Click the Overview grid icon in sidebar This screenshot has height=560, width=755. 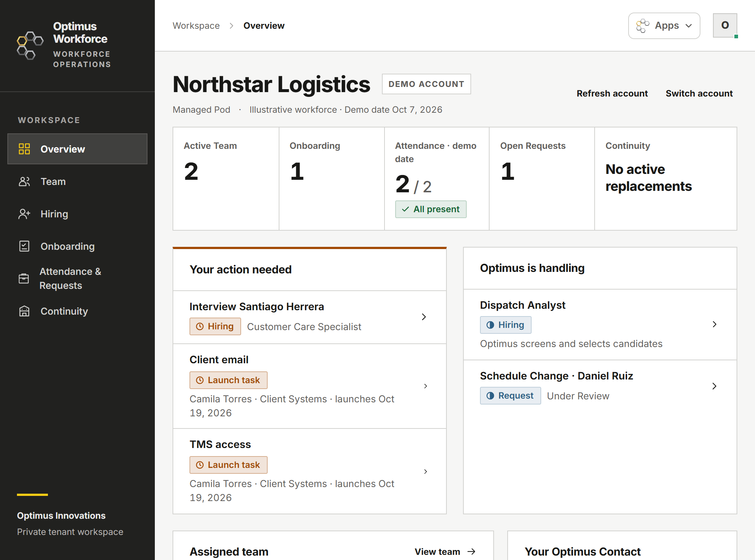click(24, 149)
